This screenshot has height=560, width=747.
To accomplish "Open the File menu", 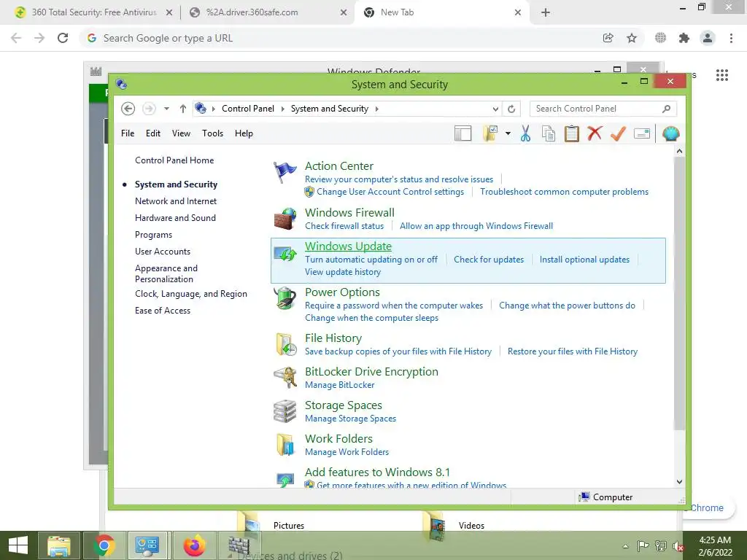I will point(128,133).
